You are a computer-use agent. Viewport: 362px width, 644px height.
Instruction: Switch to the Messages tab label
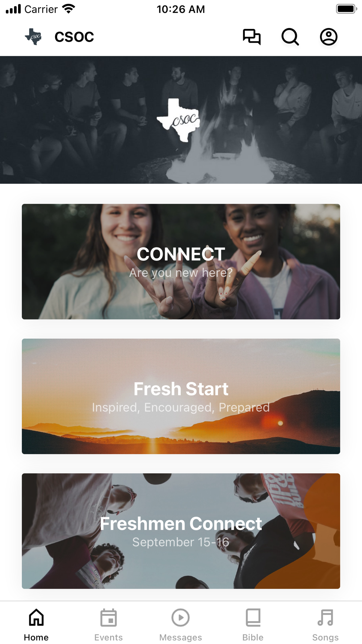tap(181, 637)
